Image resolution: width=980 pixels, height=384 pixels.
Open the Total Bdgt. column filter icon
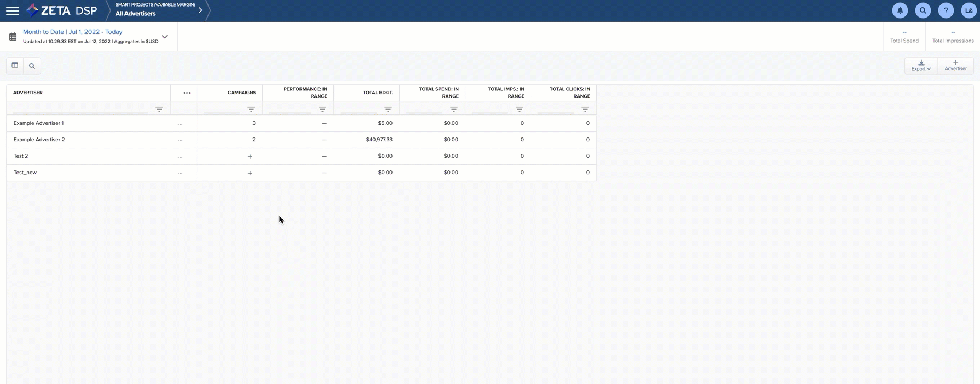pos(388,110)
